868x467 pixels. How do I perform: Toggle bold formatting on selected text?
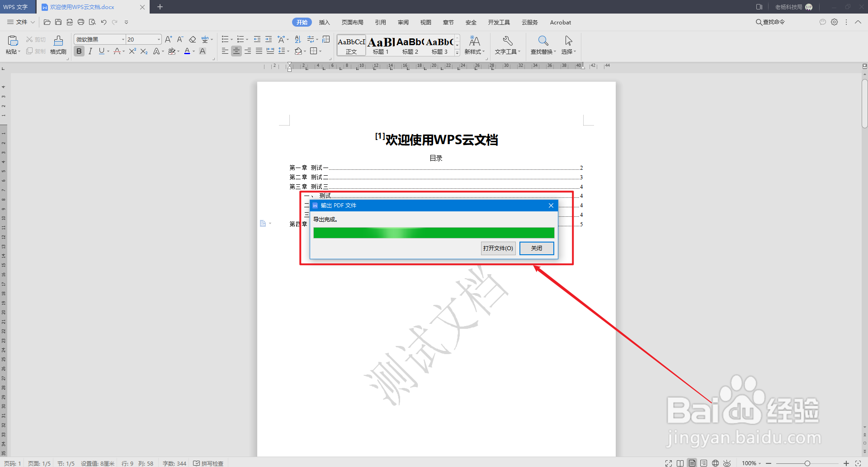click(79, 51)
